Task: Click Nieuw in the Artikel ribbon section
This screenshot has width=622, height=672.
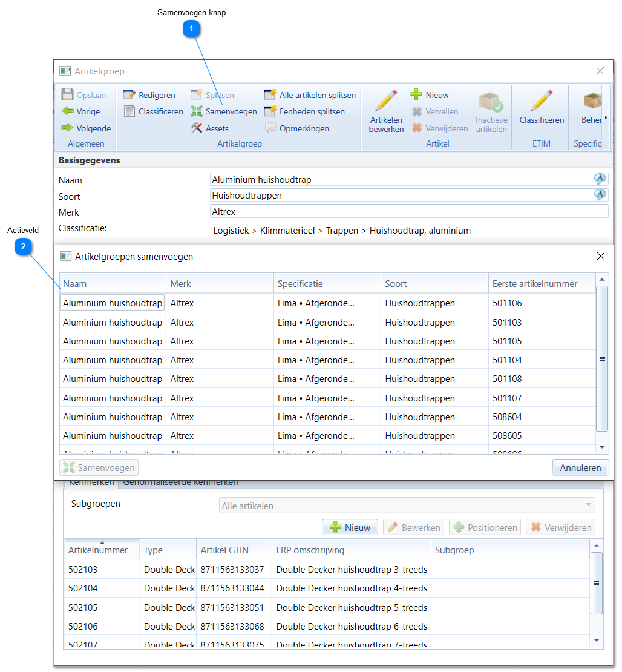Action: coord(430,94)
